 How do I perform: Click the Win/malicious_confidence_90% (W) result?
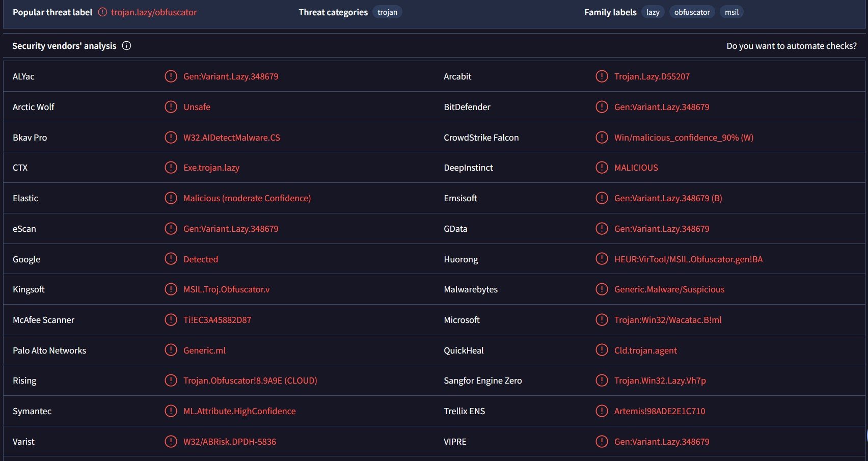coord(684,138)
